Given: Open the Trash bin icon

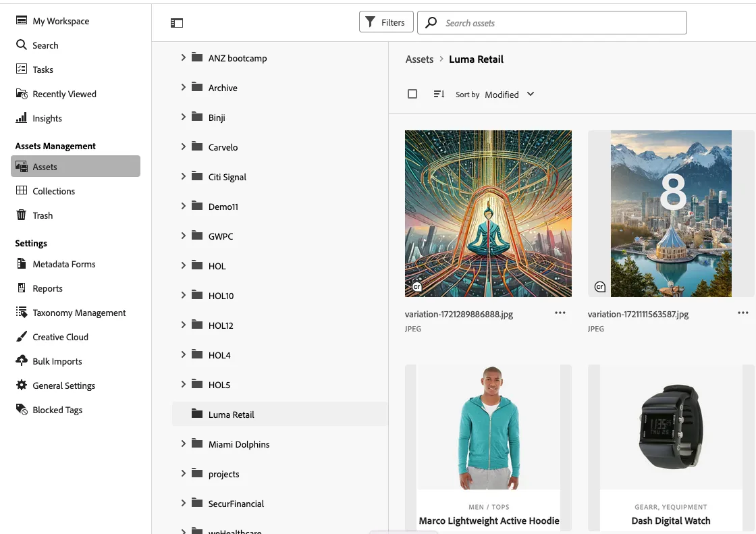Looking at the screenshot, I should click(21, 215).
